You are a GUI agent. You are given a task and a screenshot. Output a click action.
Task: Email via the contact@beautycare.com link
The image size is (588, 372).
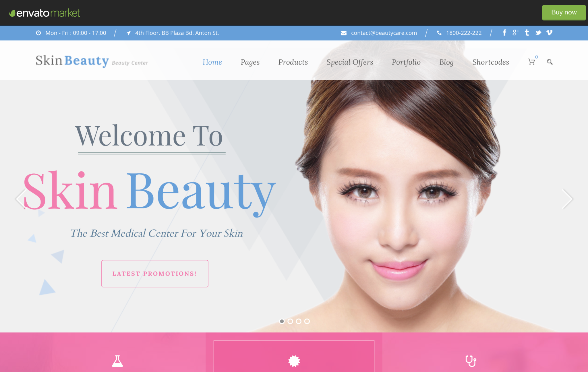click(x=384, y=33)
